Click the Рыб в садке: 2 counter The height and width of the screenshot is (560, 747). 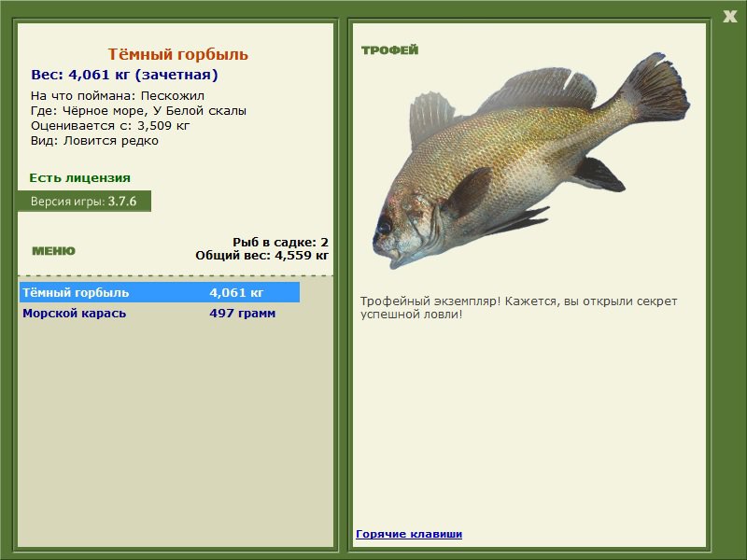281,242
